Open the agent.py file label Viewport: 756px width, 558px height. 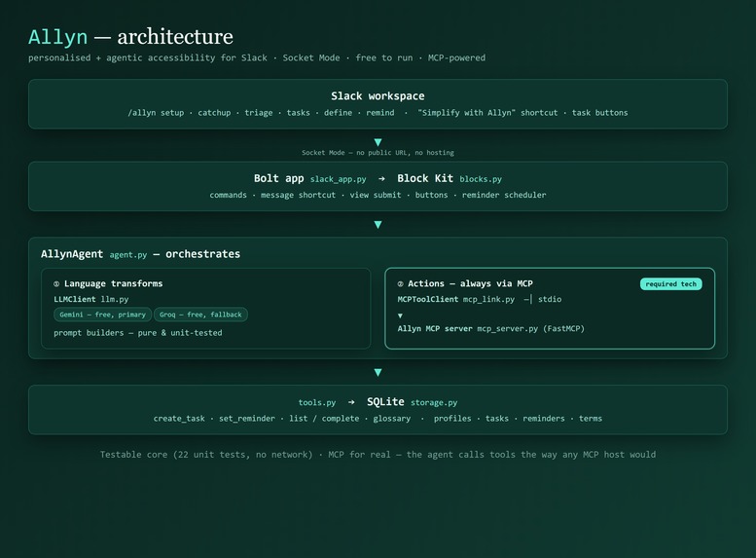[128, 255]
